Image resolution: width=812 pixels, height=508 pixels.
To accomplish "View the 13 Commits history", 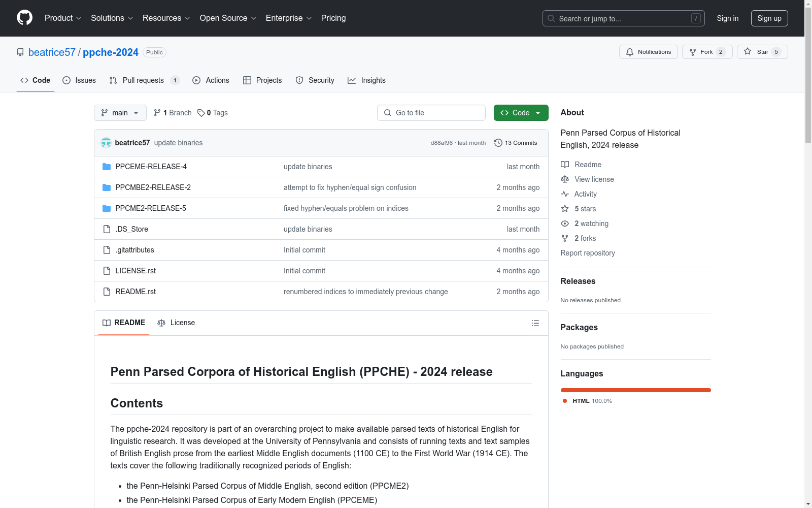I will pyautogui.click(x=516, y=143).
